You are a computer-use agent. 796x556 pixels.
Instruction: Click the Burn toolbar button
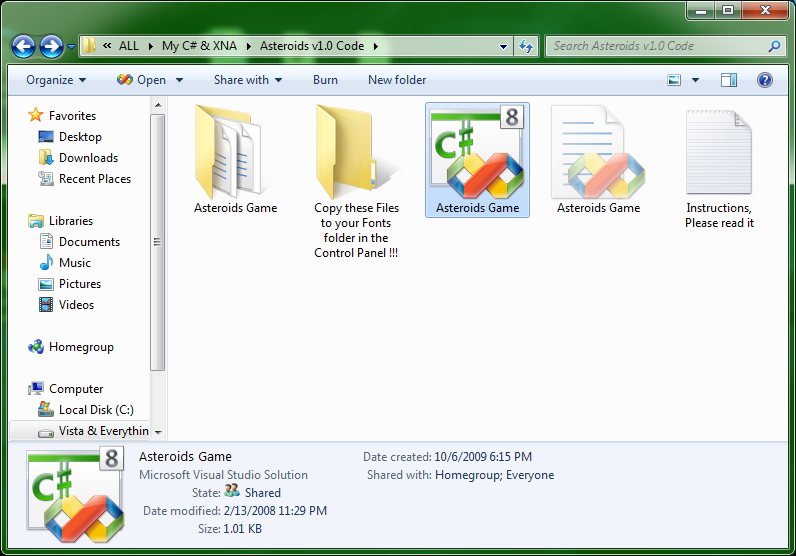325,80
